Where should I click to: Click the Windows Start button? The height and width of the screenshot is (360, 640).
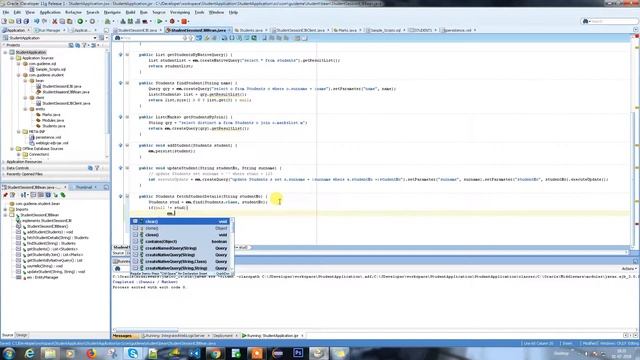[x=8, y=353]
